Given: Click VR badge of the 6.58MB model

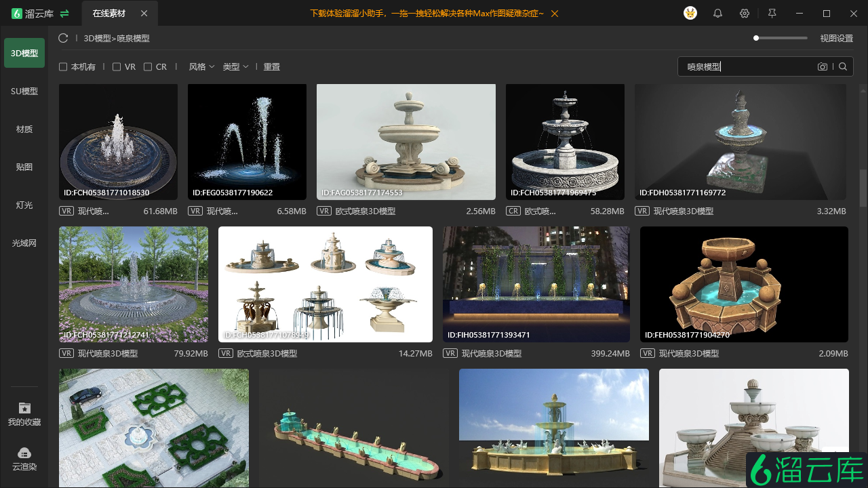Looking at the screenshot, I should 195,211.
